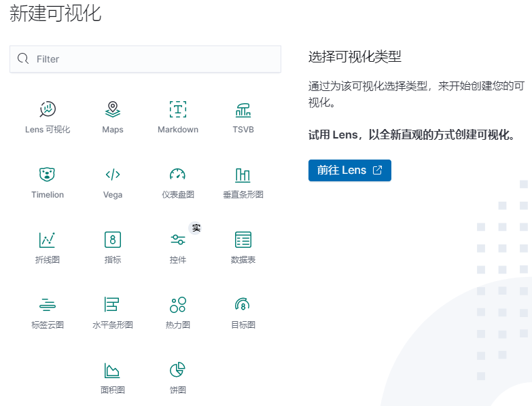Viewport: 532px width, 406px height.
Task: Focus the Filter search field
Action: click(x=145, y=59)
